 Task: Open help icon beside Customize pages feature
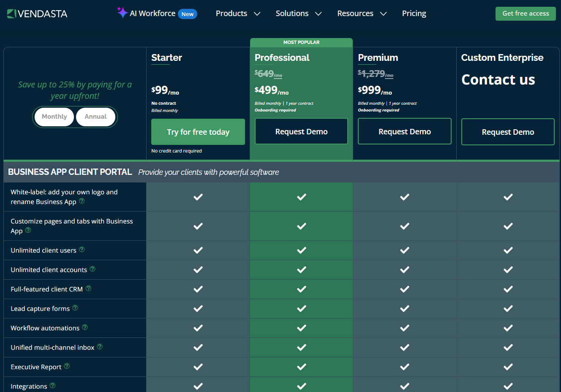pyautogui.click(x=28, y=230)
